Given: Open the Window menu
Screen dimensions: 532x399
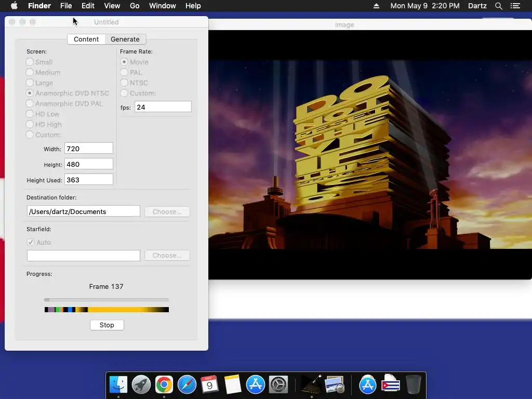Looking at the screenshot, I should [163, 6].
